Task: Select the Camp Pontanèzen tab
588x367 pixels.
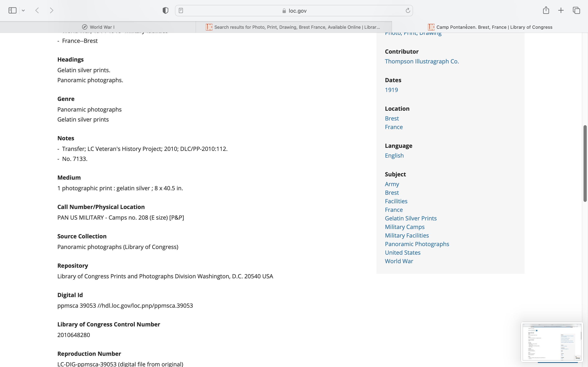Action: point(490,27)
